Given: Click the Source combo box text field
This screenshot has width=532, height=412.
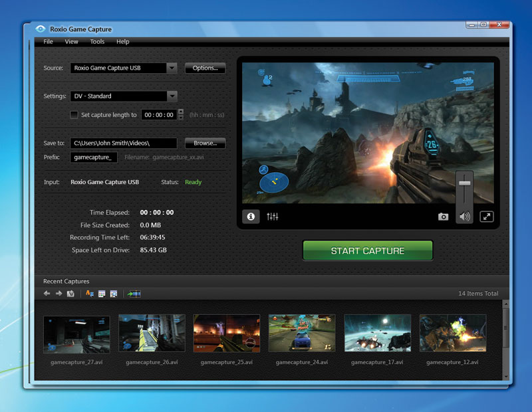Looking at the screenshot, I should 119,68.
